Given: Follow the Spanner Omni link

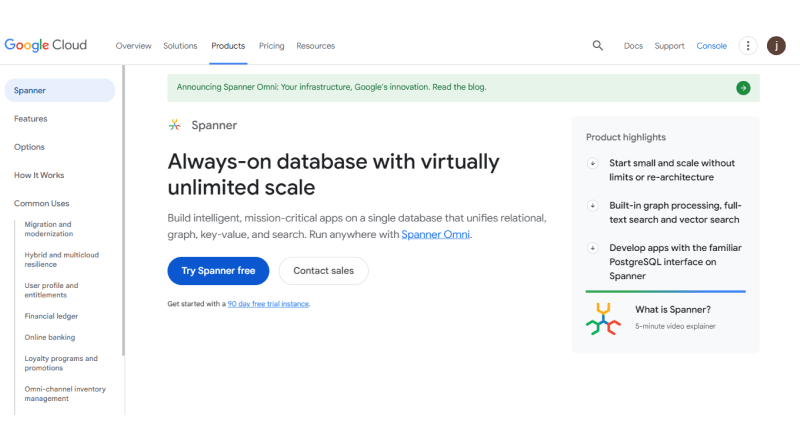Looking at the screenshot, I should tap(435, 234).
